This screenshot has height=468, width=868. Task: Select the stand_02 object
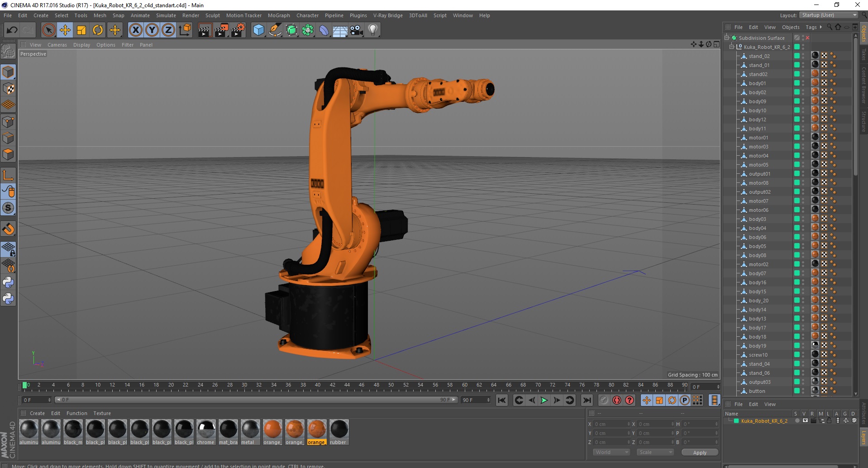[x=759, y=56]
